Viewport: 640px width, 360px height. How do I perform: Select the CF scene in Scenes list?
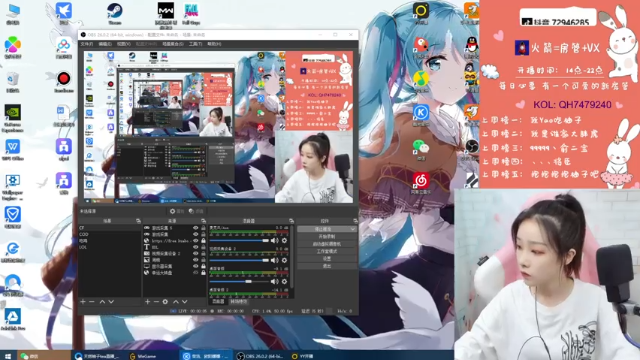[x=109, y=228]
